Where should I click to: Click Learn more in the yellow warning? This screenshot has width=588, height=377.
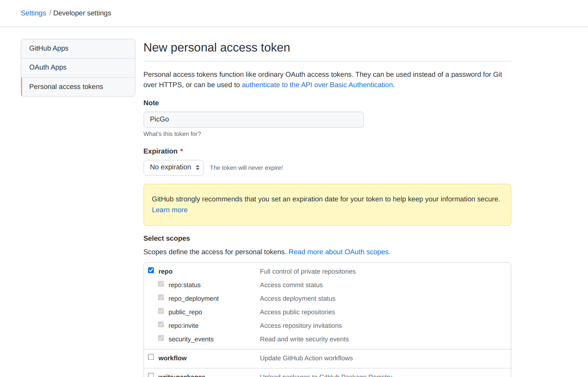point(170,210)
